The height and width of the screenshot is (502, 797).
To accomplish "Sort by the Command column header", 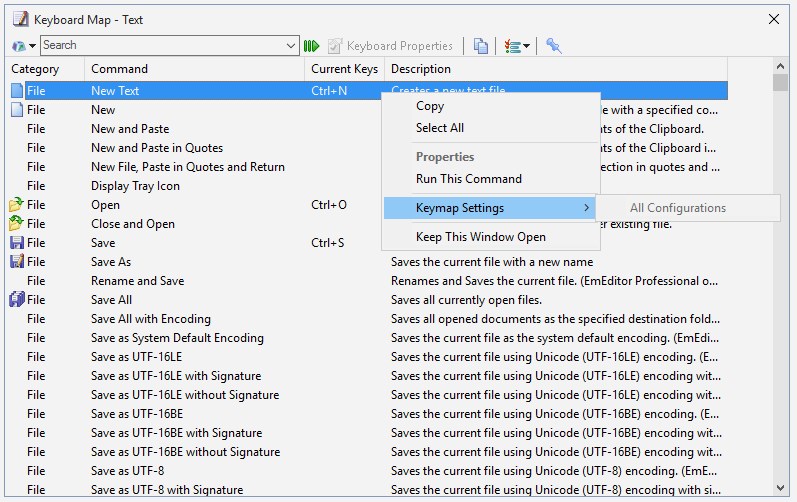I will tap(119, 69).
